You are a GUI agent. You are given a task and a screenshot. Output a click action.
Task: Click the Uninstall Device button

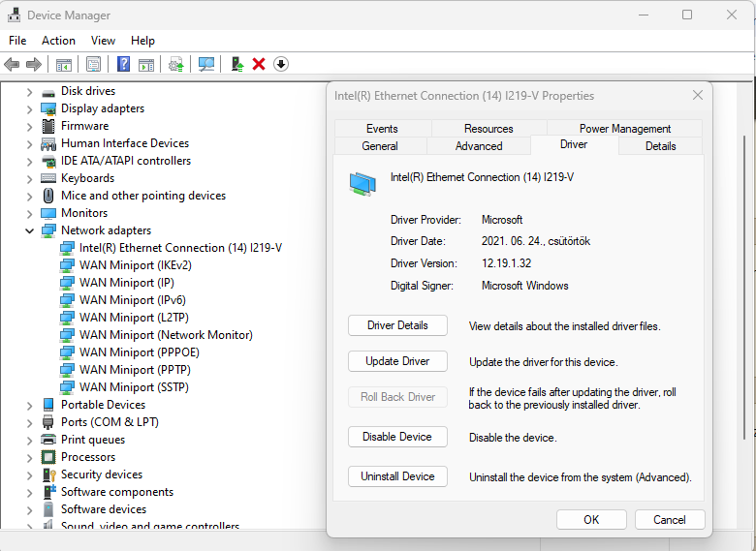click(397, 476)
